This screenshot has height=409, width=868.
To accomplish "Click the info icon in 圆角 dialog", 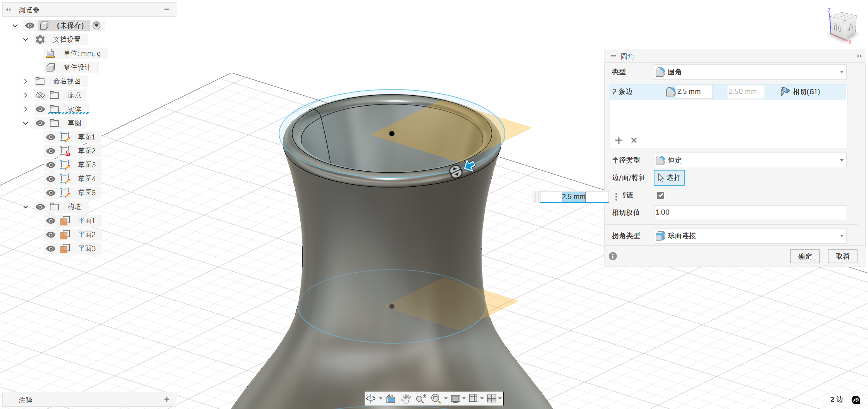I will (x=613, y=256).
